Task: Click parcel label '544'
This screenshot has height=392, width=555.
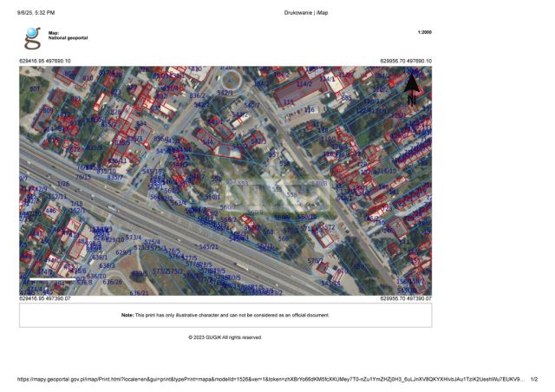Action: (208, 142)
